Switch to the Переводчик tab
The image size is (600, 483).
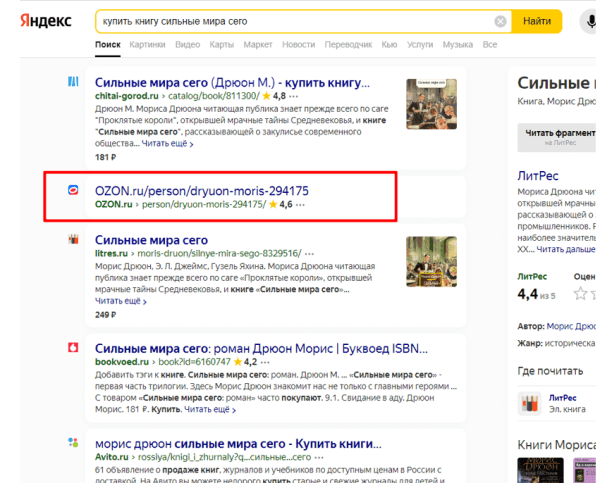(x=348, y=45)
